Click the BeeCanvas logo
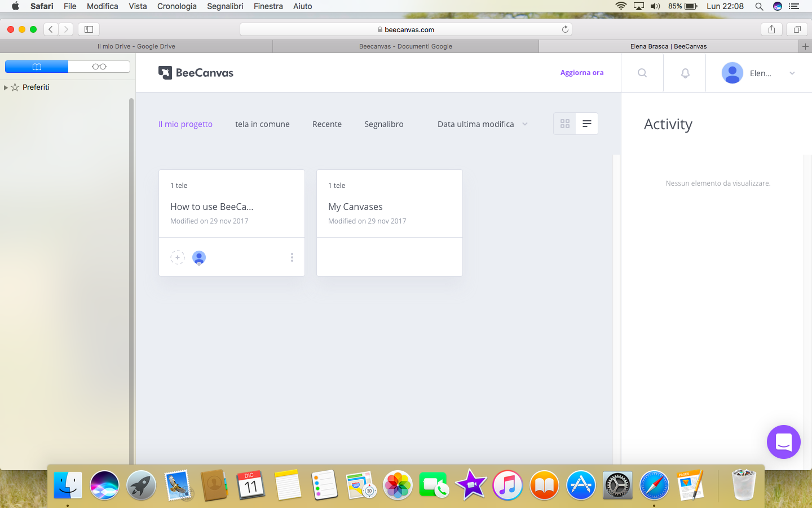Screen dimensions: 812x508 tap(196, 73)
